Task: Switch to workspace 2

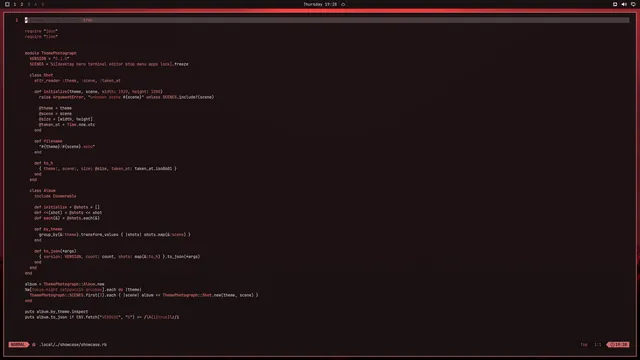Action: 22,4
